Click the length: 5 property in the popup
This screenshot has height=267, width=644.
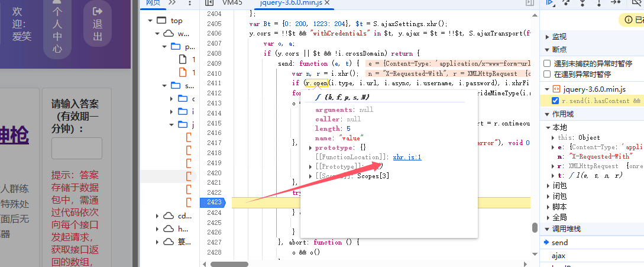333,129
